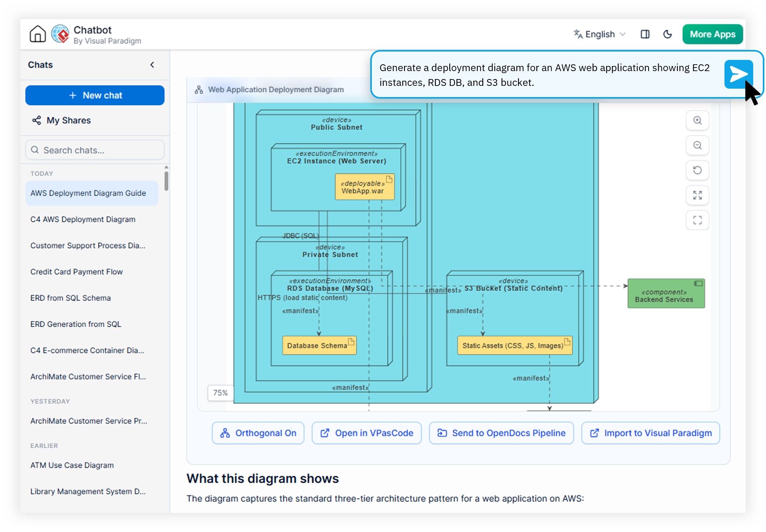The height and width of the screenshot is (532, 766).
Task: Click the magnifier icon in search box
Action: point(35,150)
